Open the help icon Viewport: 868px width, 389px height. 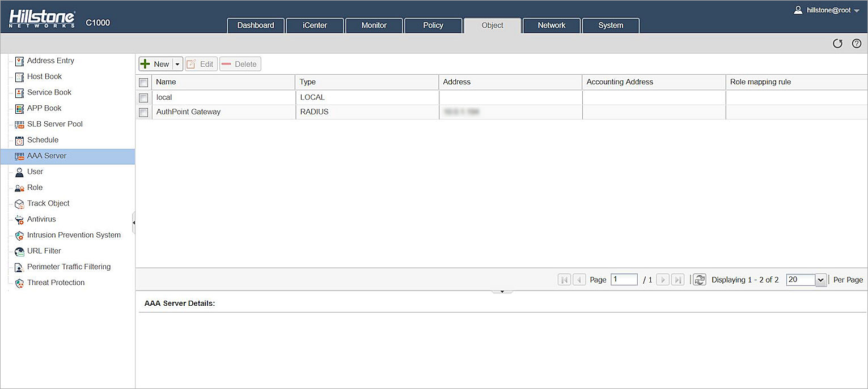856,44
